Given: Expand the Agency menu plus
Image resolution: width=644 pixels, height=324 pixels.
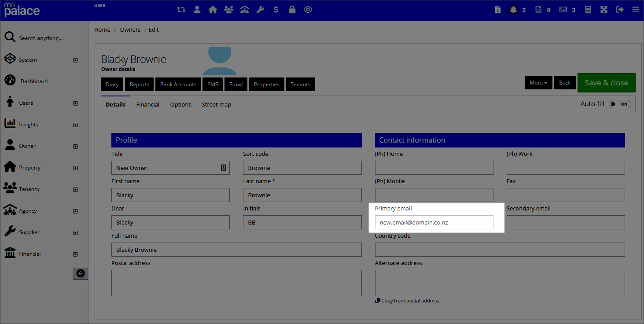Looking at the screenshot, I should pos(75,211).
